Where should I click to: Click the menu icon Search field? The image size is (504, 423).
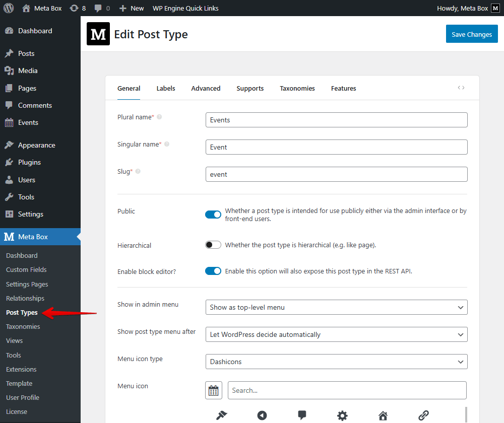[347, 390]
